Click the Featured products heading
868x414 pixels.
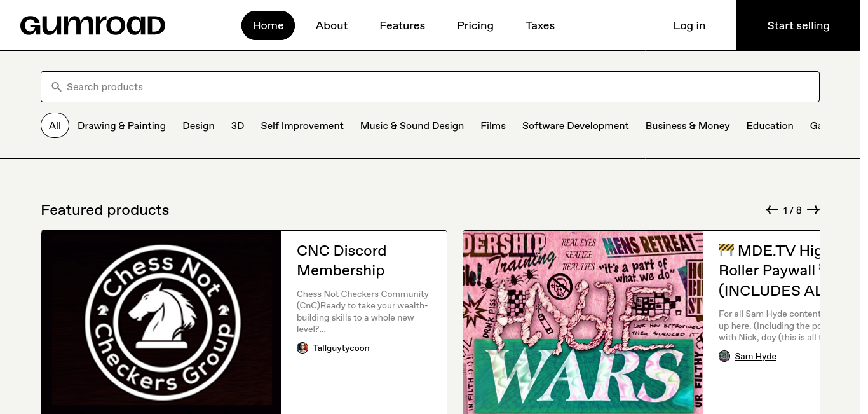tap(105, 210)
